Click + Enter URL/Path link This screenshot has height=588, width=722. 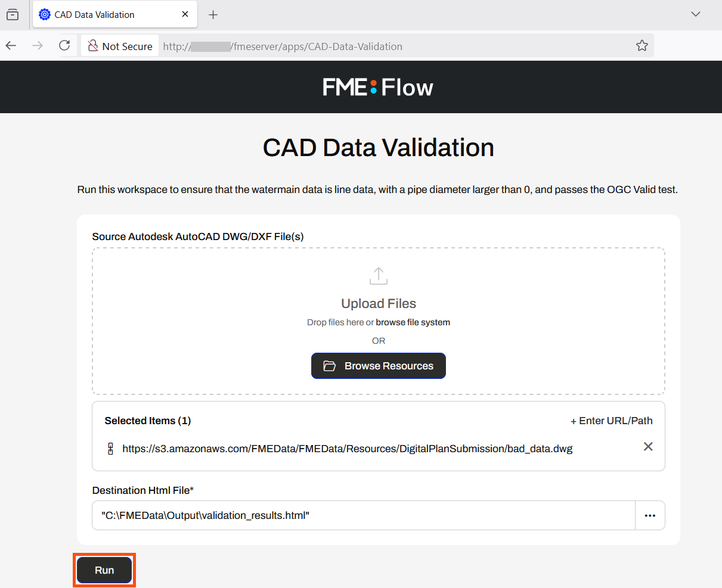pyautogui.click(x=611, y=421)
